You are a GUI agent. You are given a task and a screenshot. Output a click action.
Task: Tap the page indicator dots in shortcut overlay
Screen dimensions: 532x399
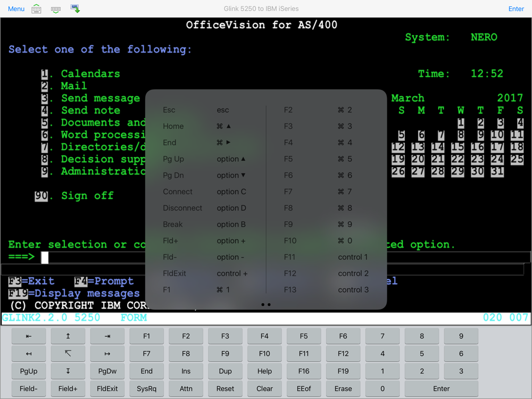tap(266, 305)
